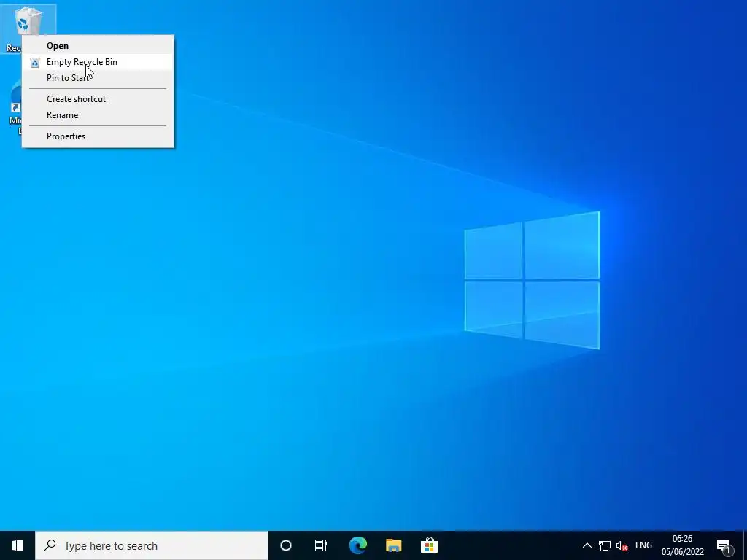Click the recycle icon beside Empty Recycle Bin

click(x=35, y=63)
